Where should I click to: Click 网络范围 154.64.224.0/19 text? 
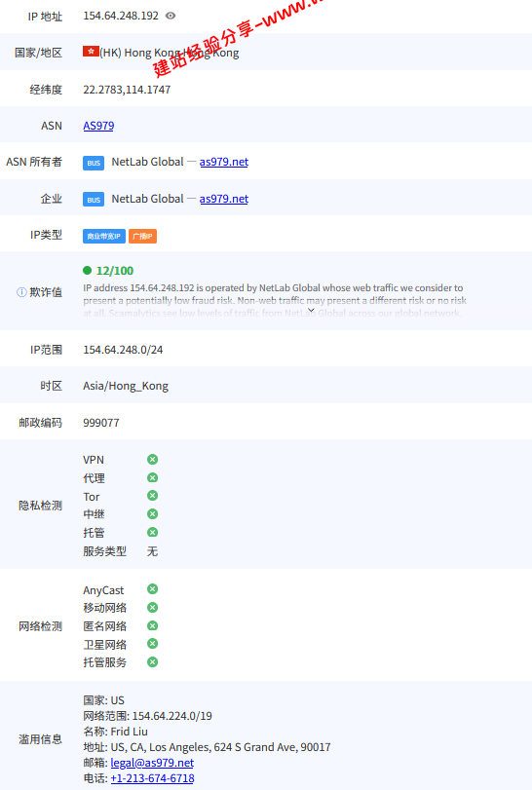pyautogui.click(x=147, y=716)
